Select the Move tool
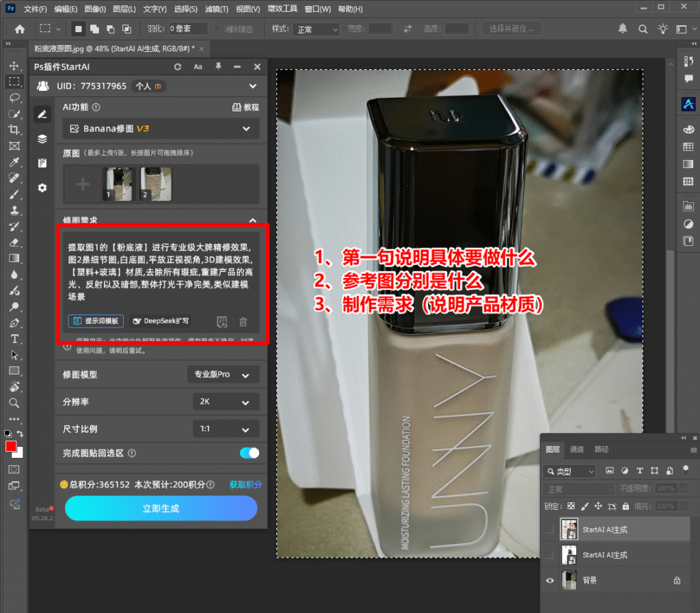The height and width of the screenshot is (613, 700). pos(14,66)
